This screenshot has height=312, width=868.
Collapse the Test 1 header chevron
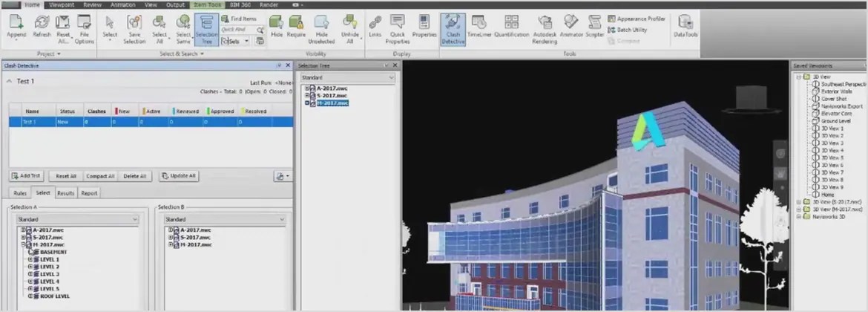pyautogui.click(x=9, y=81)
